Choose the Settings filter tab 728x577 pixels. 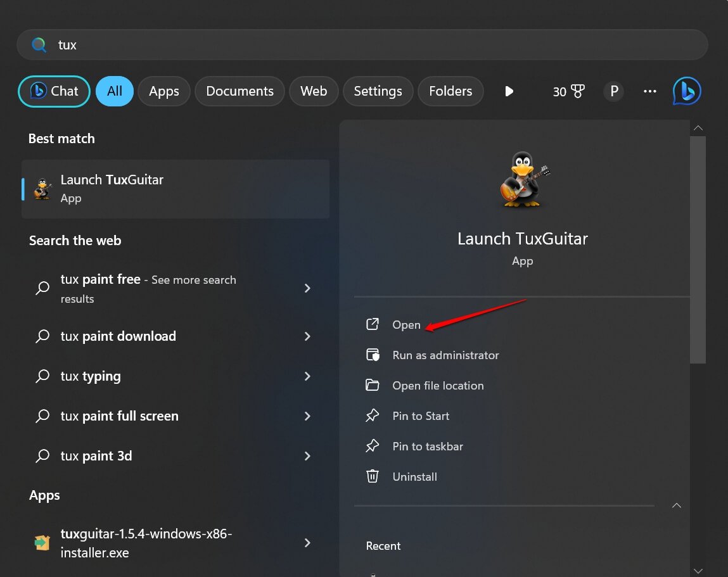coord(378,91)
